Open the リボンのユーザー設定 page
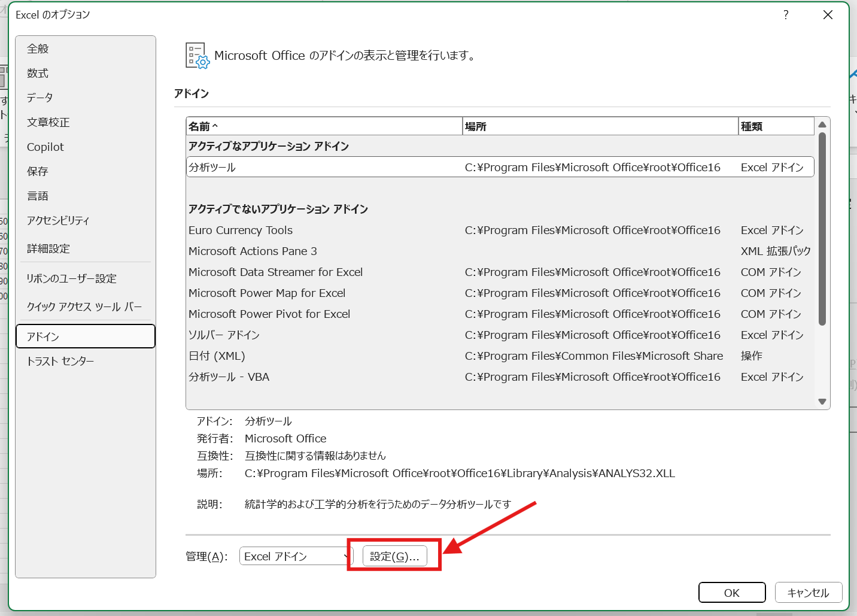Image resolution: width=857 pixels, height=616 pixels. coord(71,278)
